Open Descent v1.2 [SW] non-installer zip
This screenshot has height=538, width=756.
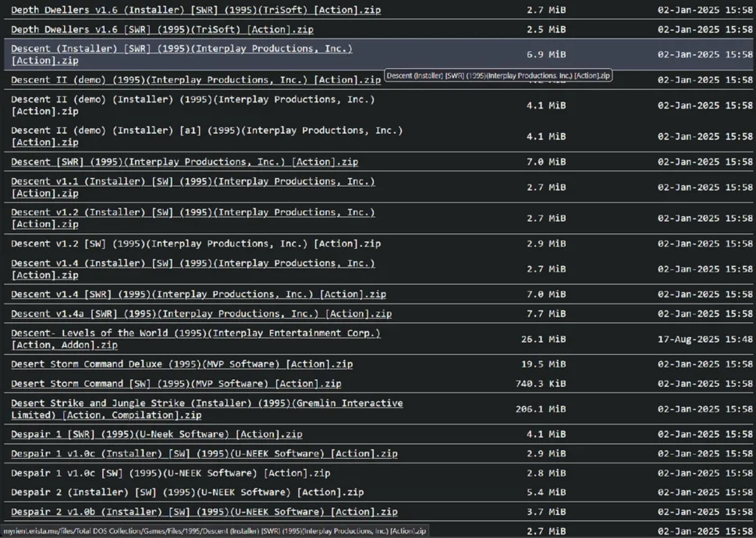coord(196,243)
